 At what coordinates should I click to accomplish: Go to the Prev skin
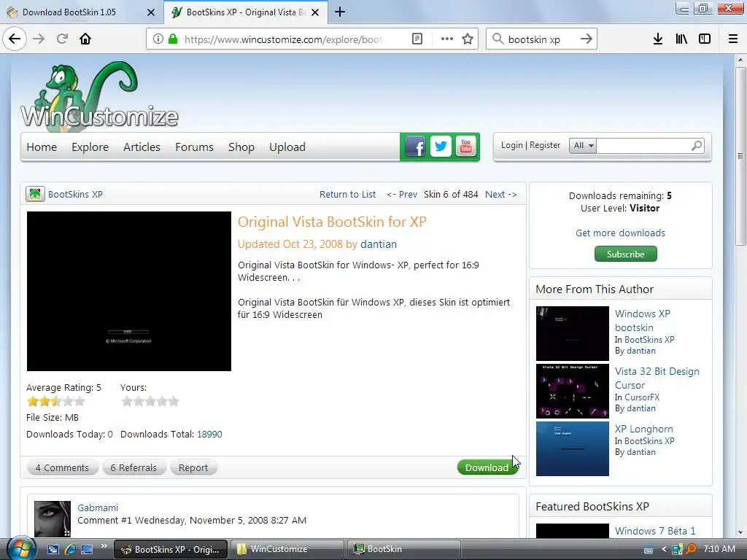402,194
